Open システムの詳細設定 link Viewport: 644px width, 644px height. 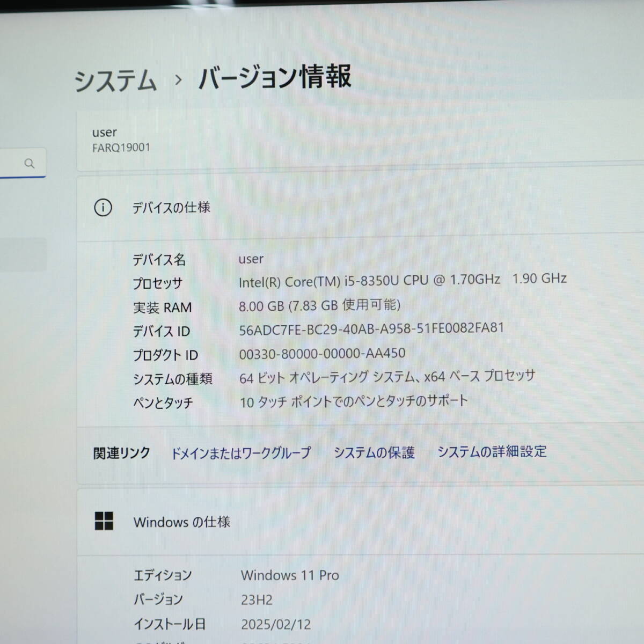click(492, 451)
